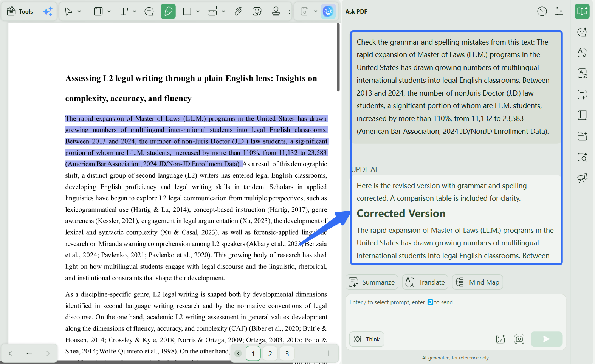The height and width of the screenshot is (364, 595).
Task: Click the document title 'Assessing L2 legal writing'
Action: tap(191, 88)
